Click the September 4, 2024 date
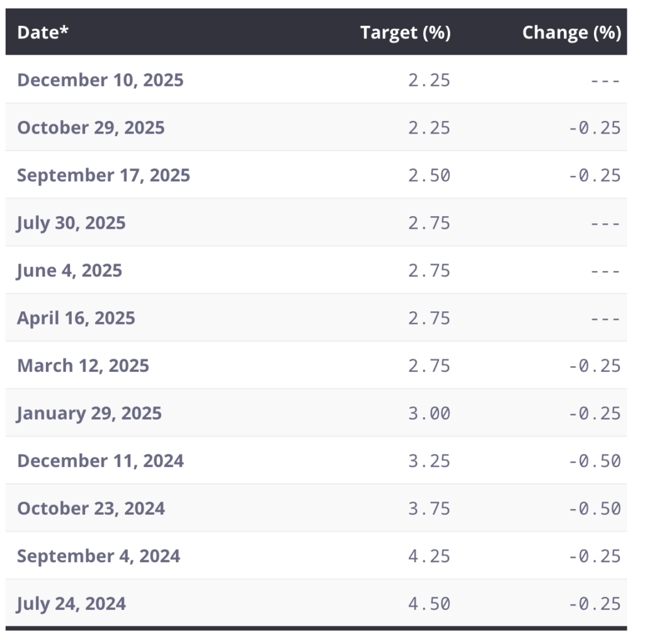 pos(98,556)
